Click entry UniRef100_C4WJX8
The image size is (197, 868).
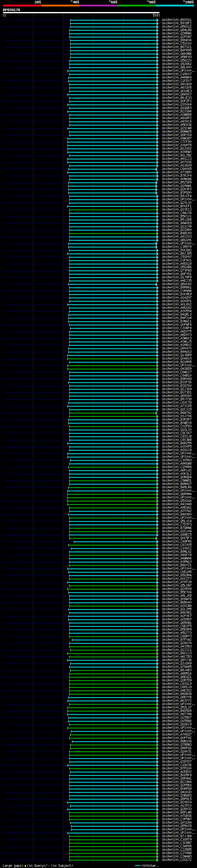(x=176, y=213)
